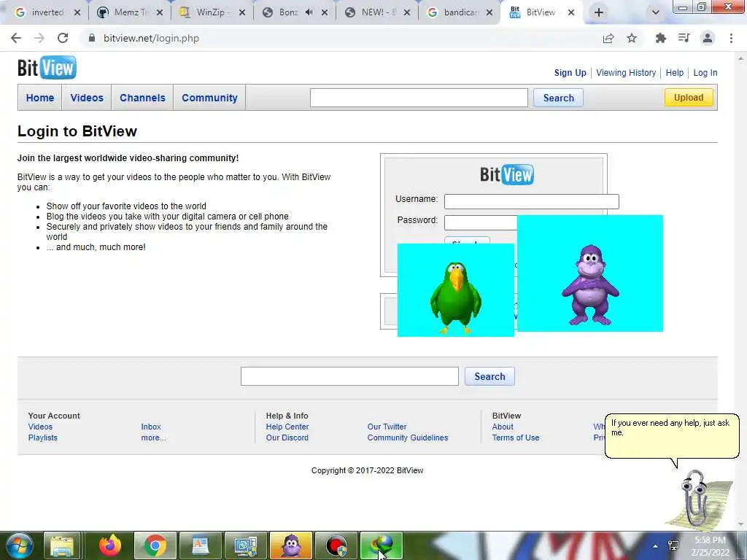Bookmark this page with the star icon
747x560 pixels.
coord(632,38)
